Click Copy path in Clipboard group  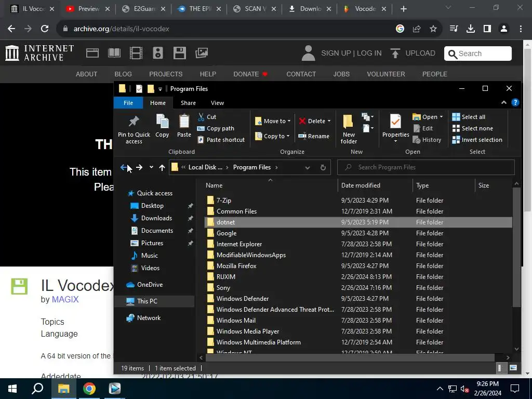click(x=216, y=128)
